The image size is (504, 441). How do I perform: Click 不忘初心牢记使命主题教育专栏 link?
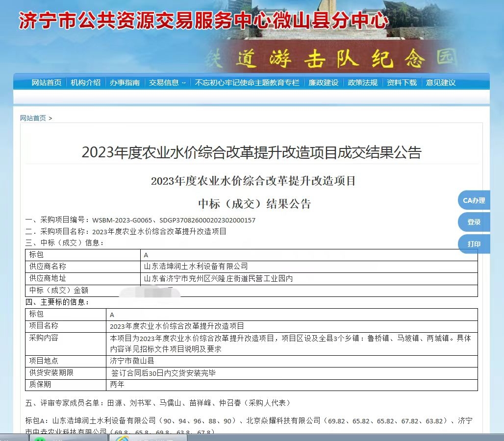click(x=245, y=82)
